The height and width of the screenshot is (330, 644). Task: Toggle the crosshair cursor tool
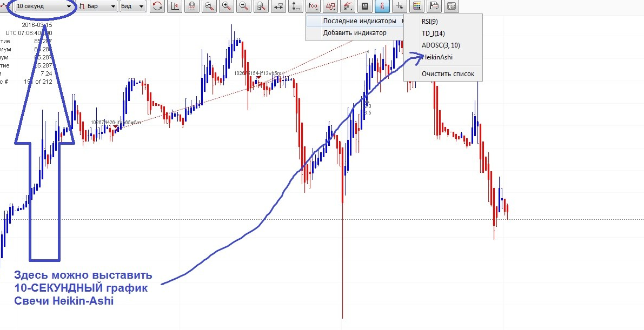(x=400, y=6)
